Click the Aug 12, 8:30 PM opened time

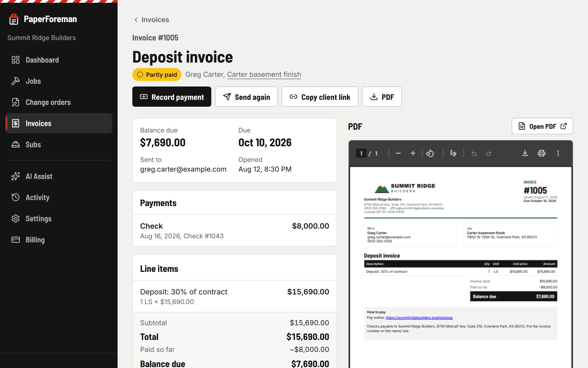pyautogui.click(x=265, y=169)
